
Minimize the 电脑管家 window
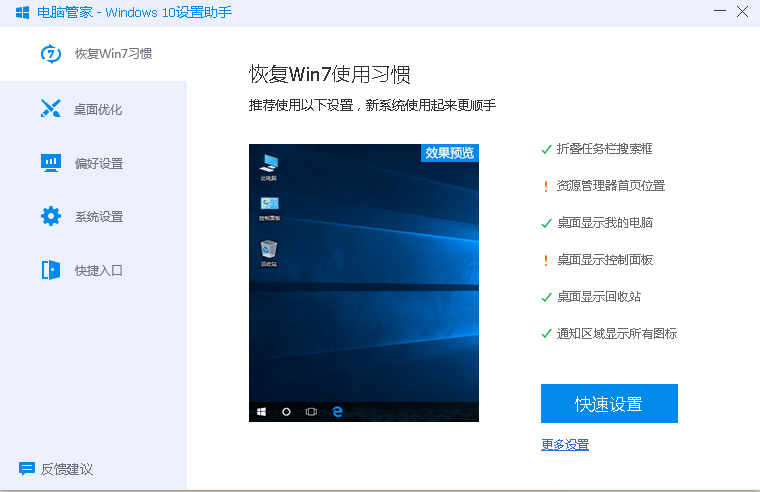point(720,11)
